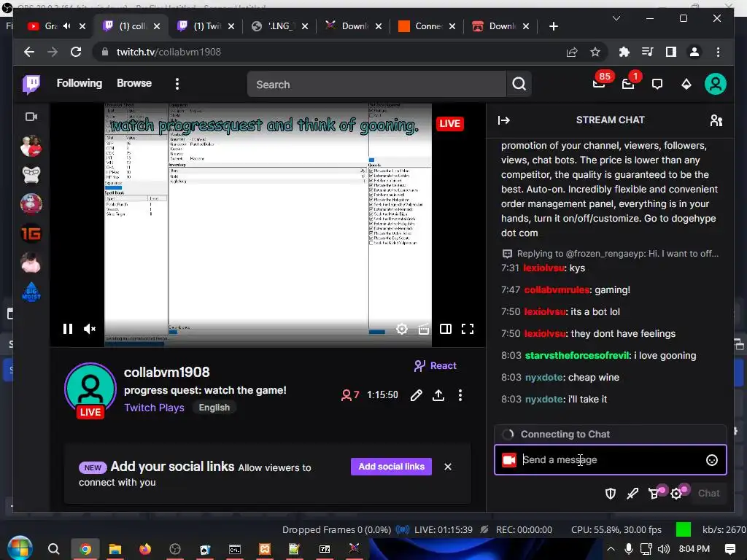Image resolution: width=747 pixels, height=560 pixels.
Task: Show hidden tray icons chevron
Action: click(x=611, y=549)
